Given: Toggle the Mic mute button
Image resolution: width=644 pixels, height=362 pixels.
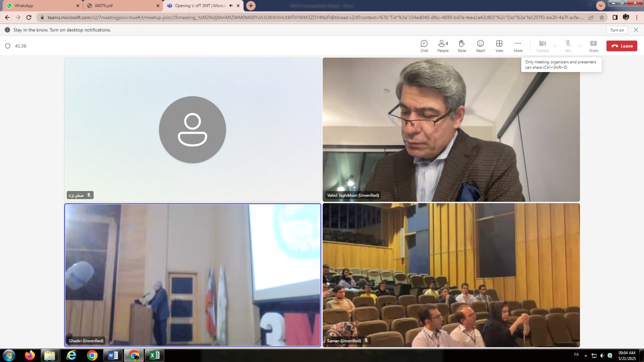Looking at the screenshot, I should click(568, 46).
